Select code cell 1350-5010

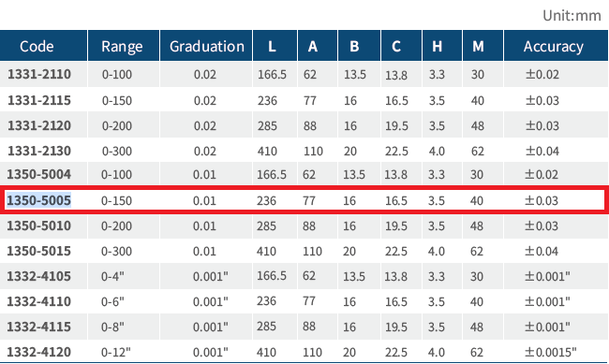coord(38,226)
